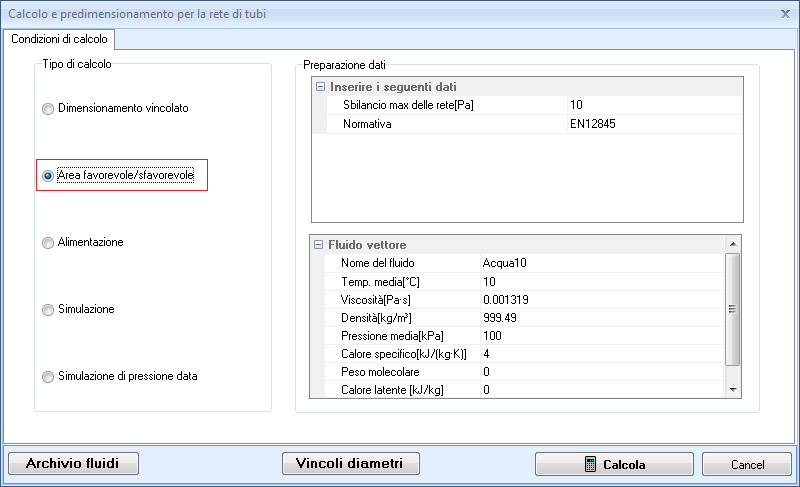
Task: Edit the Sbilancio max delle rete value
Action: click(x=652, y=105)
